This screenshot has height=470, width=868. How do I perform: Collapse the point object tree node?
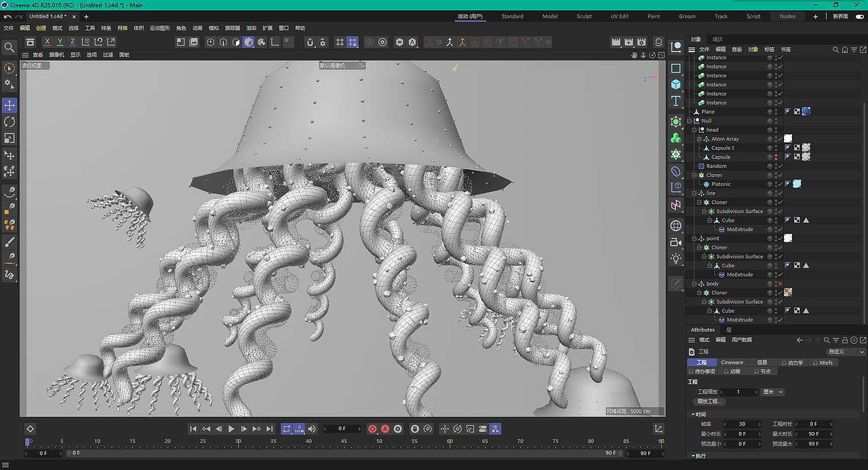click(694, 239)
